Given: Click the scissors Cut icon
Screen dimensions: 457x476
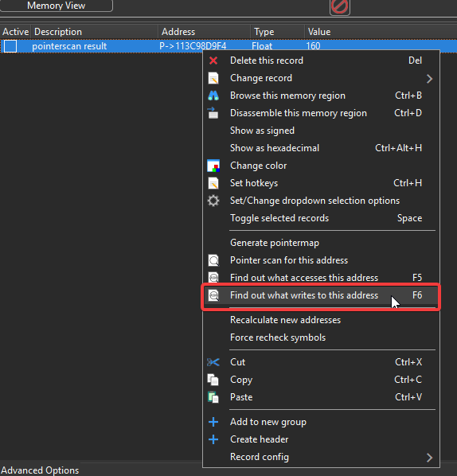Looking at the screenshot, I should tap(213, 362).
